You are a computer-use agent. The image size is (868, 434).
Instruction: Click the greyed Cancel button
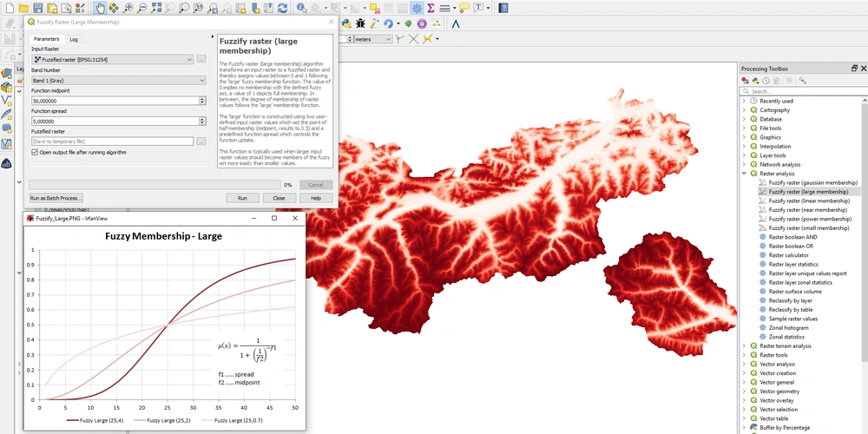click(316, 185)
